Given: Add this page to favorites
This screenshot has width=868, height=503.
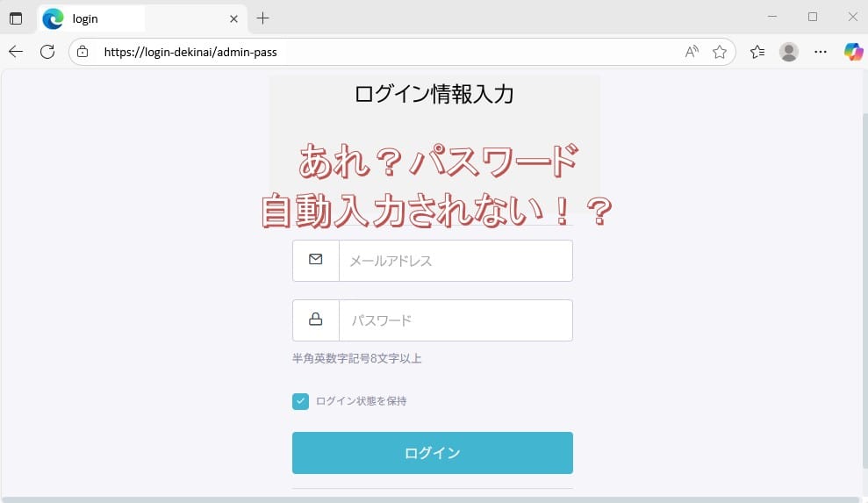Looking at the screenshot, I should click(720, 52).
